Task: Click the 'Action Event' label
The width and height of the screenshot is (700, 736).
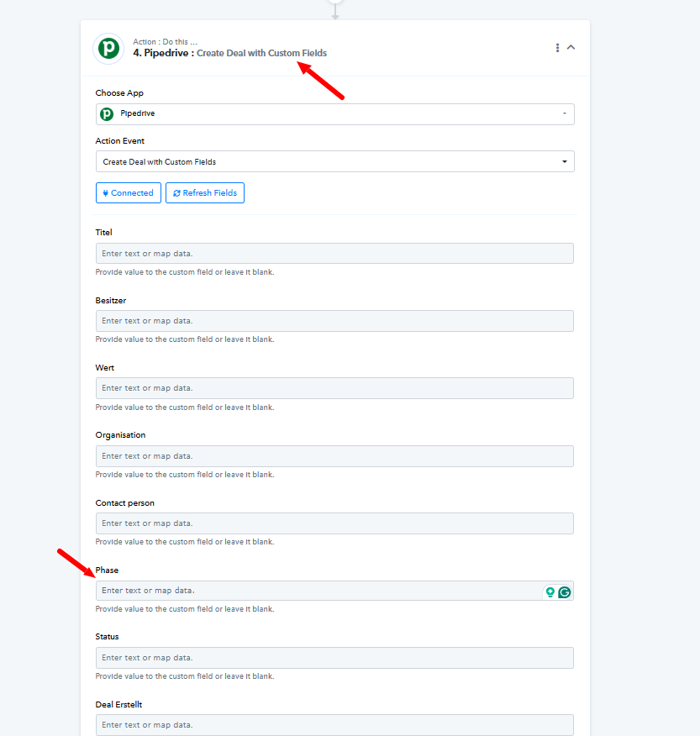Action: click(x=119, y=141)
